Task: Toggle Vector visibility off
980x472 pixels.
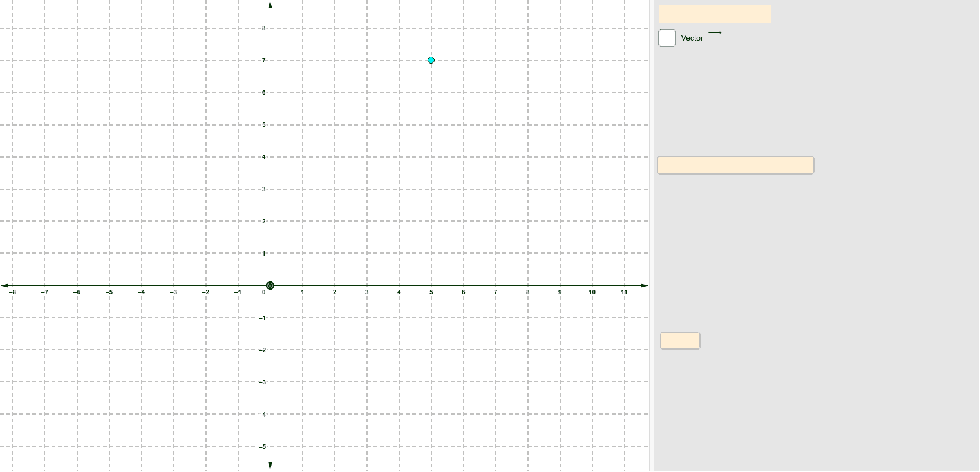Action: click(667, 37)
